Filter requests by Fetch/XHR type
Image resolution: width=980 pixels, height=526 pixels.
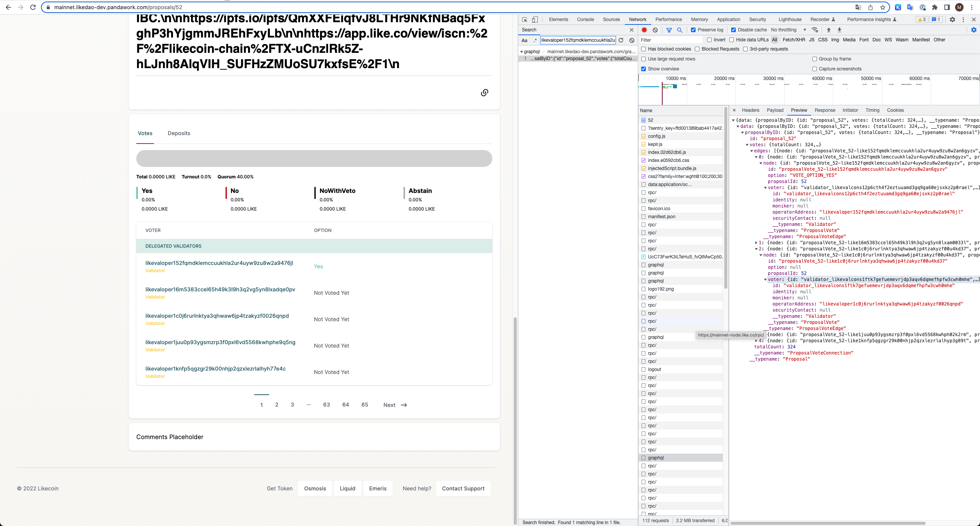tap(794, 40)
